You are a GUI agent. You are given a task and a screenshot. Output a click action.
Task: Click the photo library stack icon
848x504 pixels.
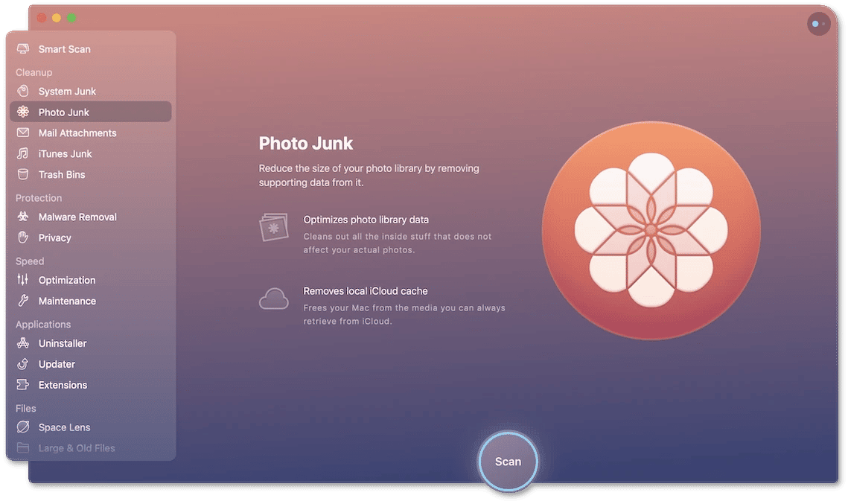(x=274, y=227)
